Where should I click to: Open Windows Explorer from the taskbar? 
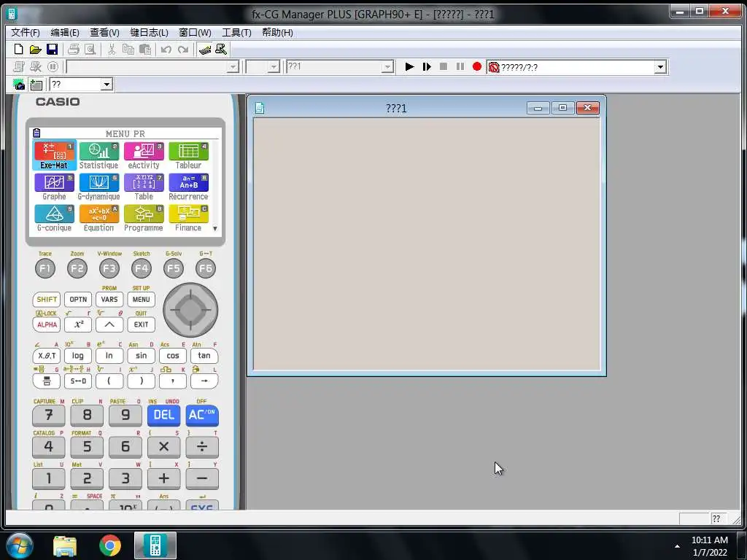[x=65, y=545]
